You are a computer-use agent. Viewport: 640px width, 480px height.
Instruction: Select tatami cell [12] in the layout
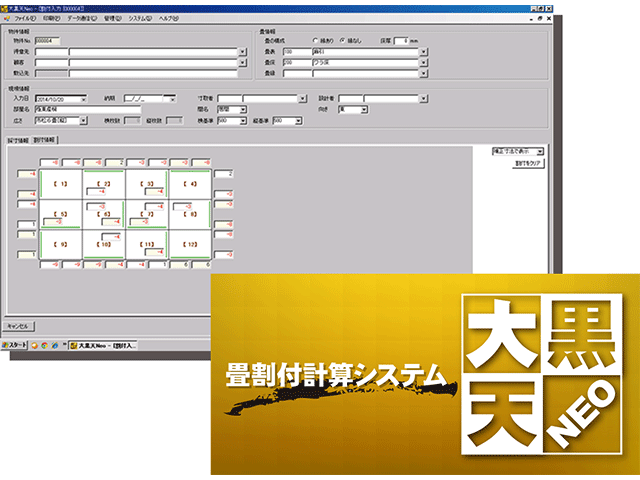tap(190, 244)
